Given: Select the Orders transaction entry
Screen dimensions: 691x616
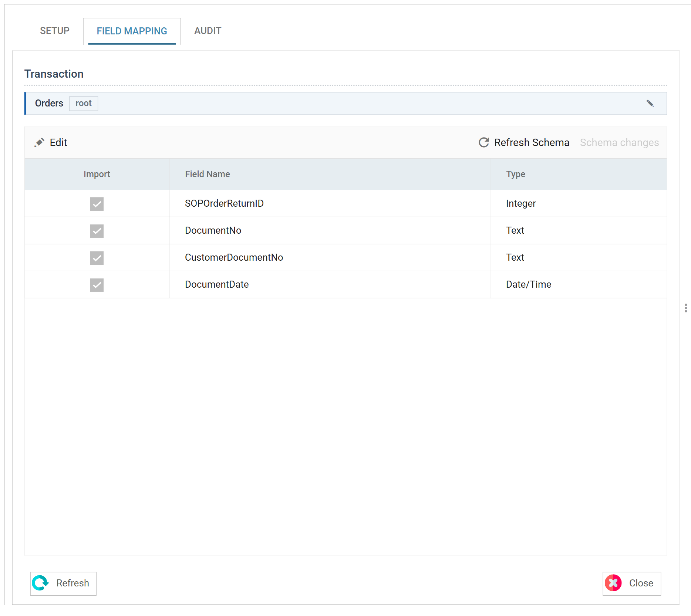Looking at the screenshot, I should (x=345, y=104).
